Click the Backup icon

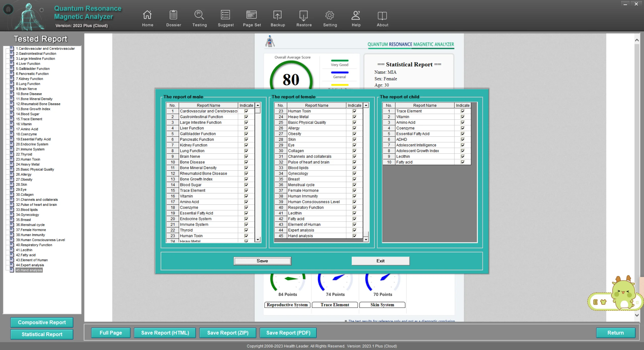(x=277, y=15)
